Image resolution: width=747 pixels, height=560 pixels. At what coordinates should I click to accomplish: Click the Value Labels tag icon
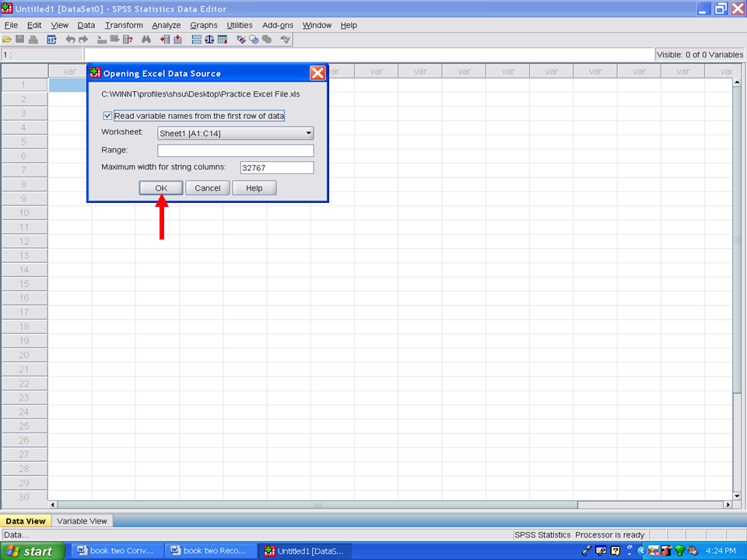(x=240, y=39)
